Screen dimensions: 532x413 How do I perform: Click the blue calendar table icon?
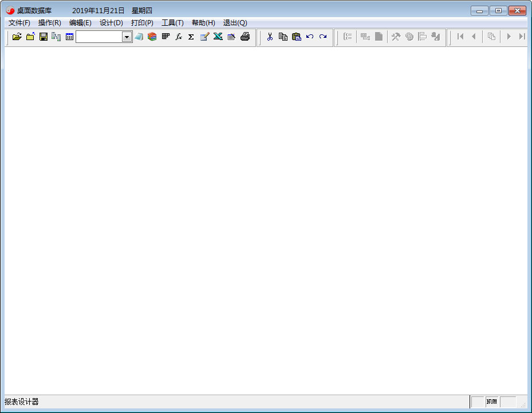[x=69, y=37]
